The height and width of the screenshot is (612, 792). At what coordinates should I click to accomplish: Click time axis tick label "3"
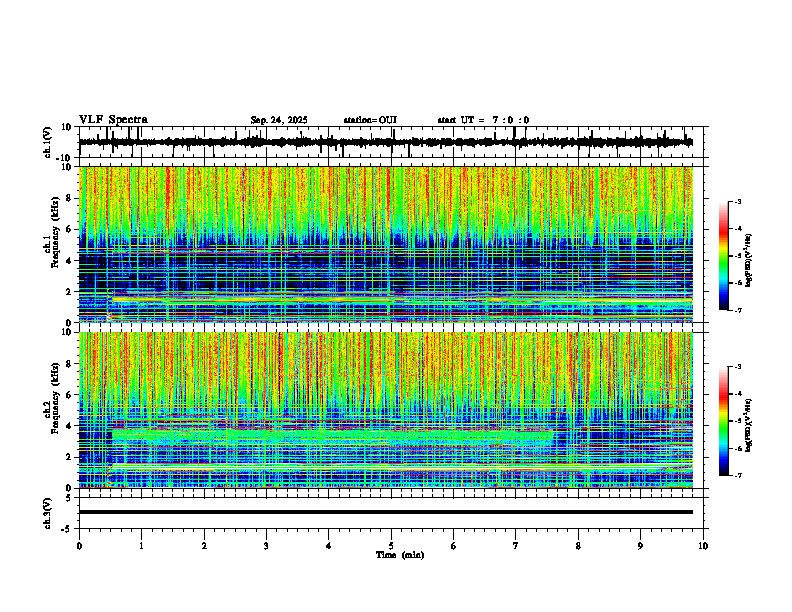(266, 546)
